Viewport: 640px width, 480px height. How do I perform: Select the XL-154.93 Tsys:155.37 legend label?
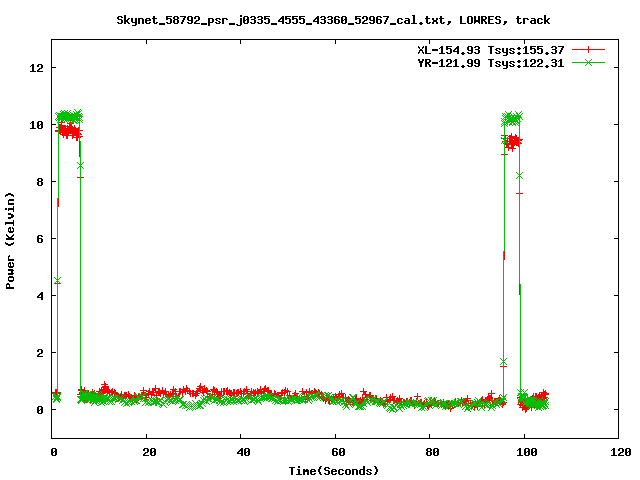click(x=491, y=50)
